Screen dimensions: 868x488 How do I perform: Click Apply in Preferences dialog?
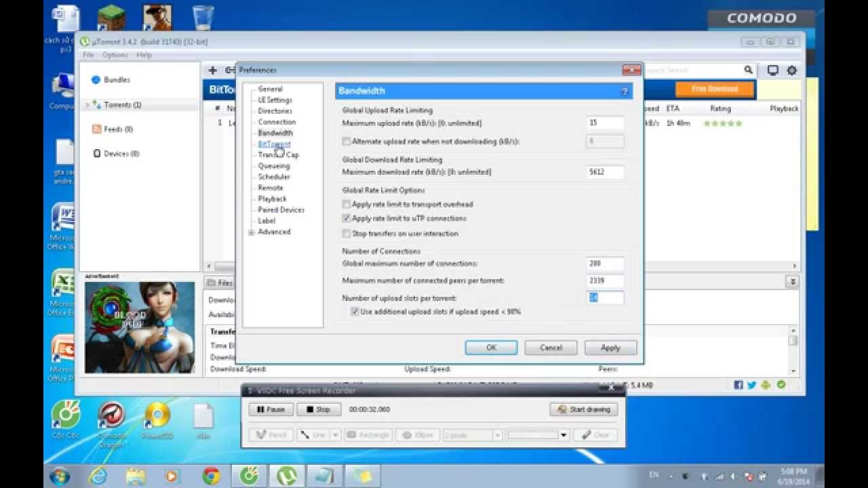pyautogui.click(x=610, y=348)
